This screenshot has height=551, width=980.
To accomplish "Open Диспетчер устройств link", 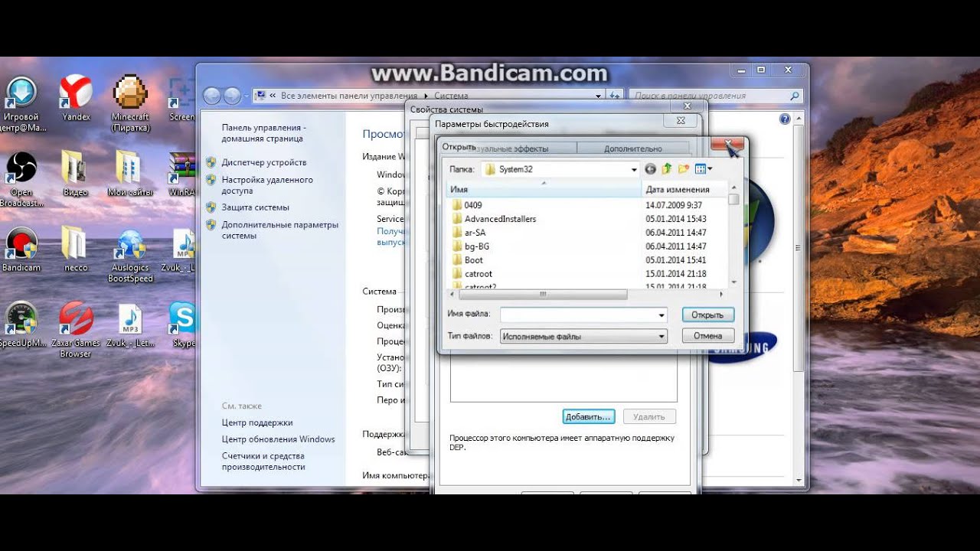I will pyautogui.click(x=264, y=162).
